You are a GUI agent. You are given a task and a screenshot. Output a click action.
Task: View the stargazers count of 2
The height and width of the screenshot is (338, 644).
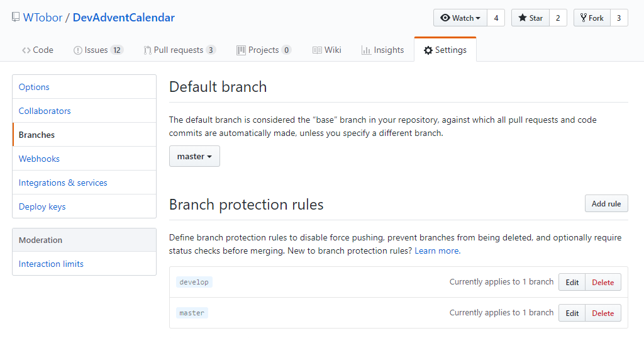point(558,18)
